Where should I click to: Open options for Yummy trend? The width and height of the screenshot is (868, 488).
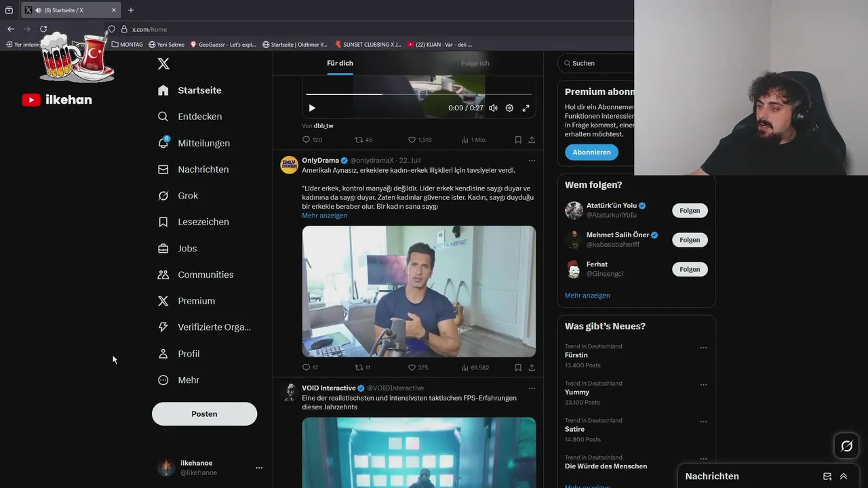coord(703,384)
